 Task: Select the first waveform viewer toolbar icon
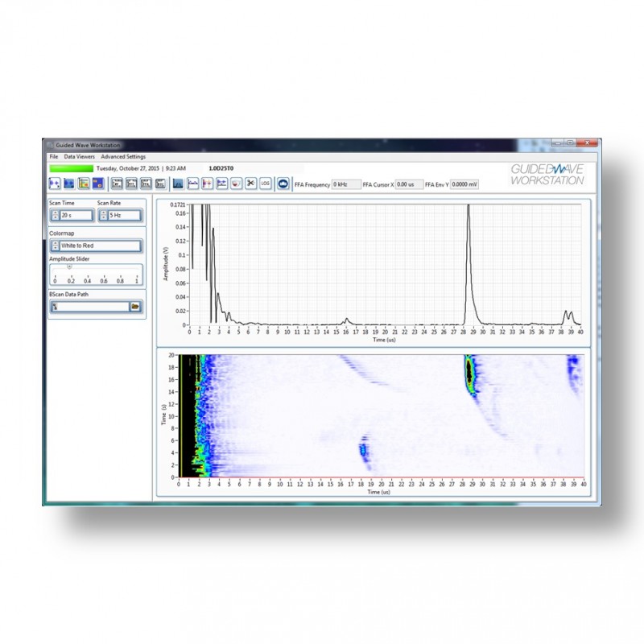(x=54, y=182)
